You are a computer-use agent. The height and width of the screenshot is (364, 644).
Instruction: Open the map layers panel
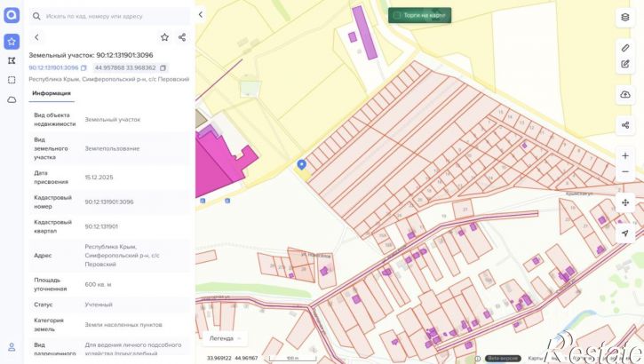625,17
